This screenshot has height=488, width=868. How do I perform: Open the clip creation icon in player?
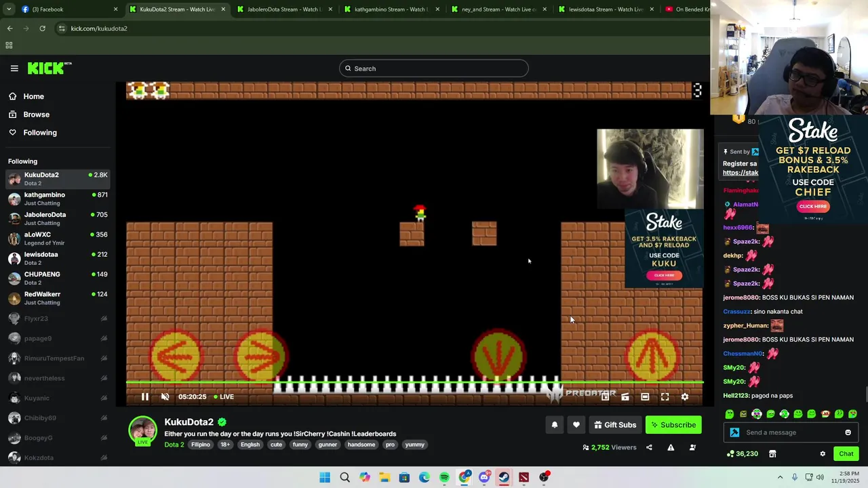625,396
